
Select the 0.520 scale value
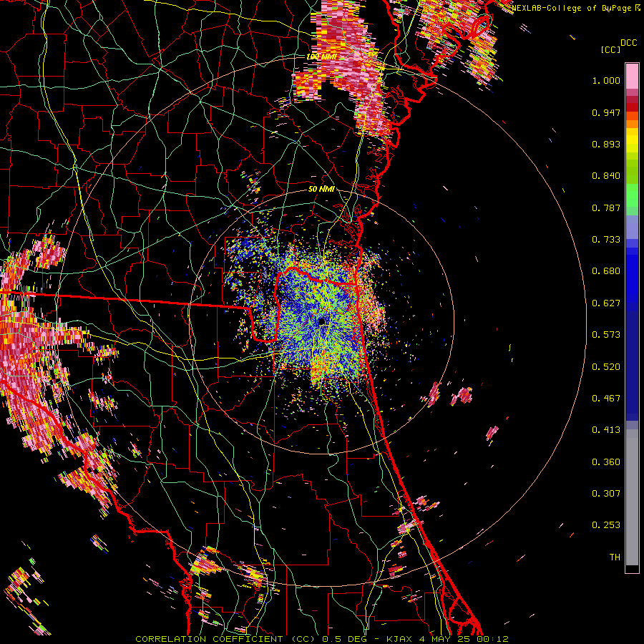(606, 367)
